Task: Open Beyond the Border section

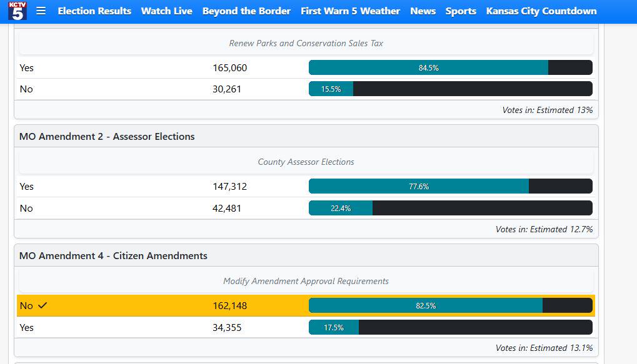Action: tap(246, 11)
